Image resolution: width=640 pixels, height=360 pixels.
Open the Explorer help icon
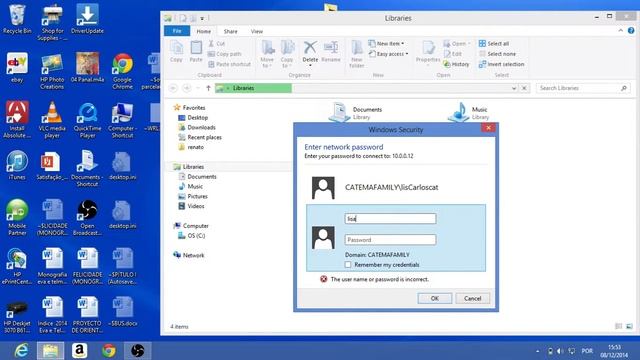[x=631, y=31]
